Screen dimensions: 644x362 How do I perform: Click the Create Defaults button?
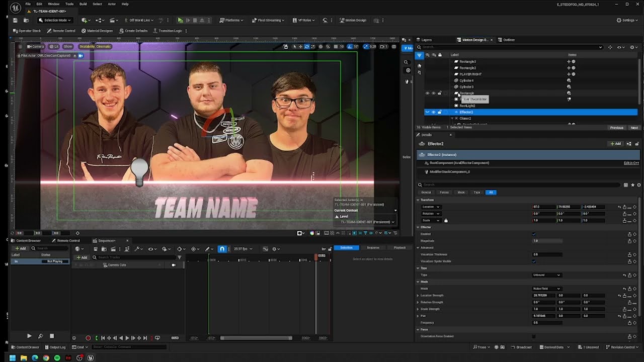(x=133, y=31)
